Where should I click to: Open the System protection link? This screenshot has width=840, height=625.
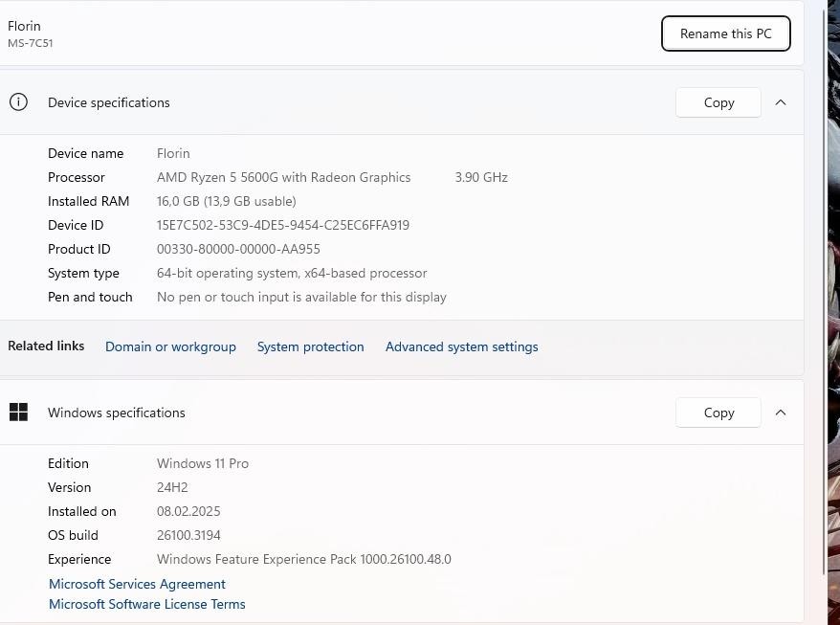pyautogui.click(x=310, y=346)
